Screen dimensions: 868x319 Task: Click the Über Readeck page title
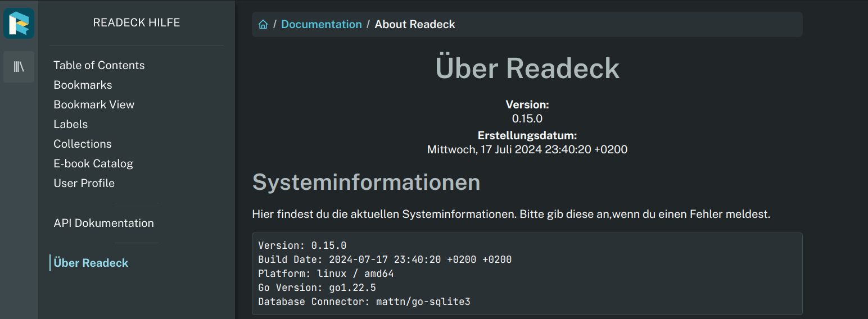[527, 68]
